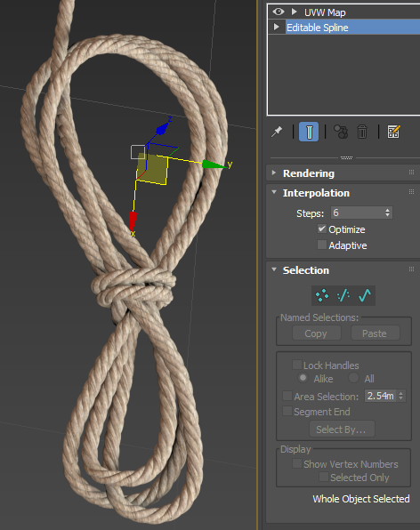Select Vertex sub-object level icon
Image resolution: width=420 pixels, height=530 pixels.
322,295
